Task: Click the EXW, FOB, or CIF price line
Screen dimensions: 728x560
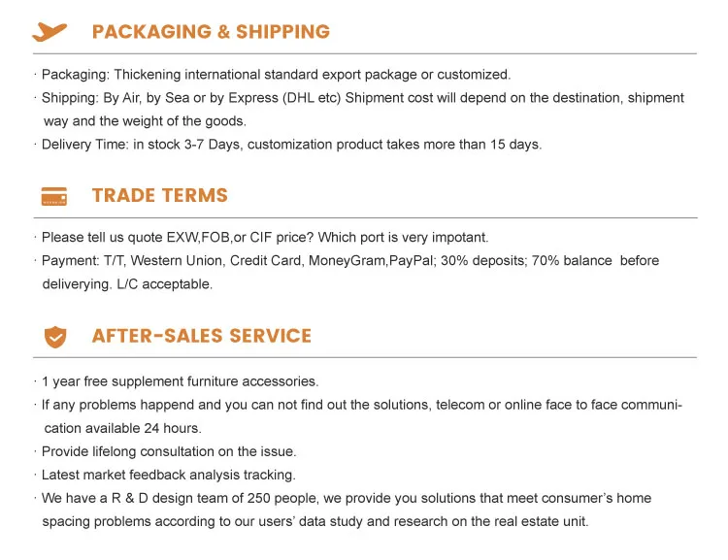Action: (x=264, y=238)
